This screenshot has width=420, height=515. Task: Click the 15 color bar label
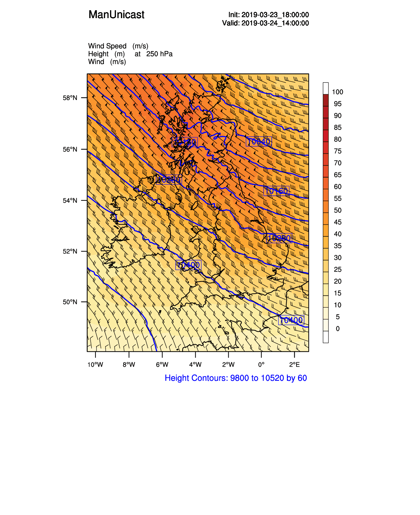338,293
